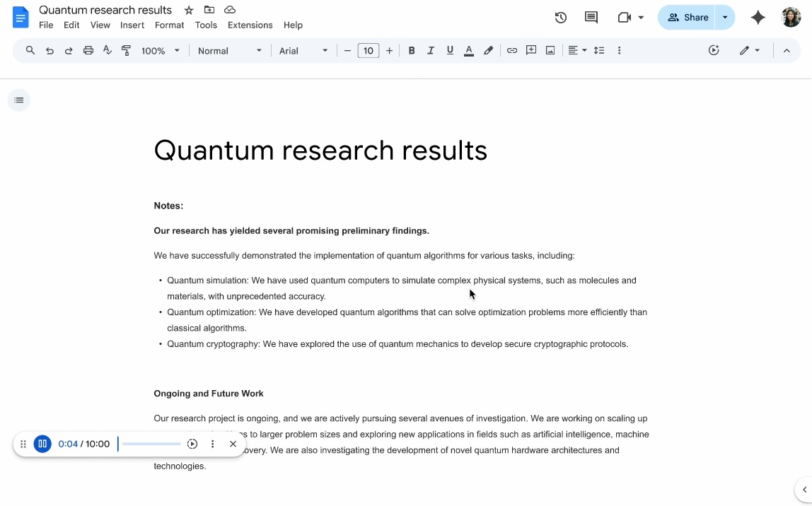Image resolution: width=812 pixels, height=506 pixels.
Task: Insert an image
Action: pyautogui.click(x=550, y=50)
